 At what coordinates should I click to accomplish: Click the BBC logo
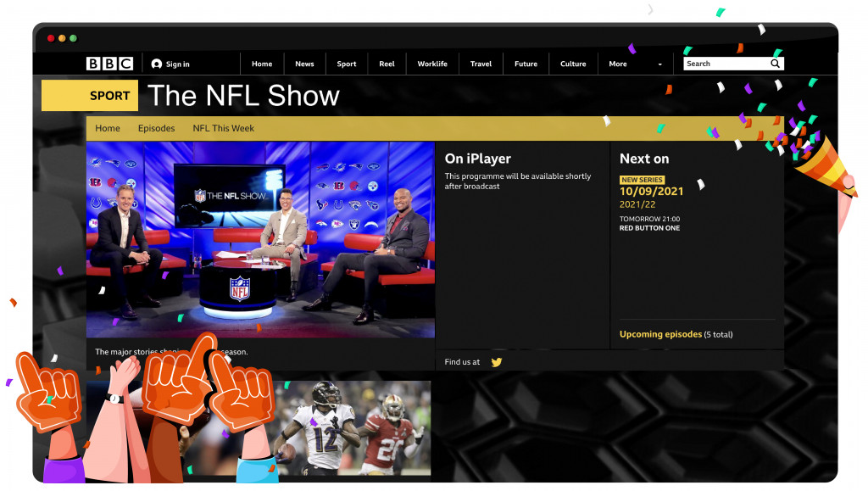(109, 64)
